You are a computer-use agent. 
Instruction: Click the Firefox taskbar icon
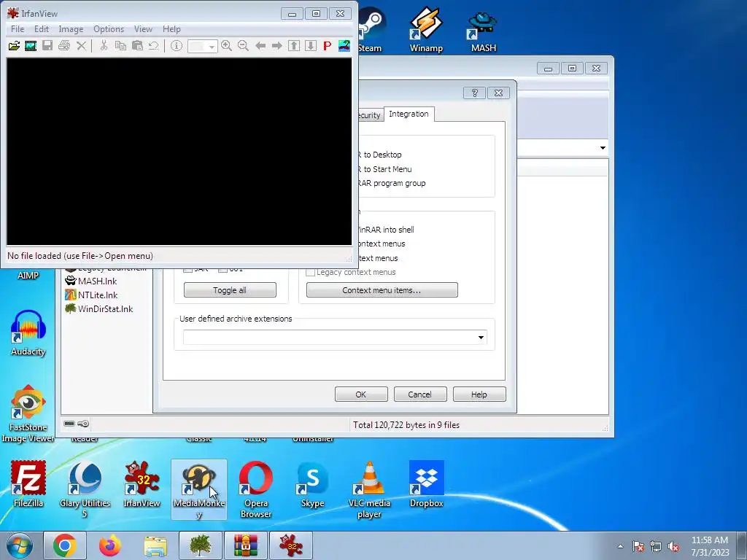(110, 545)
